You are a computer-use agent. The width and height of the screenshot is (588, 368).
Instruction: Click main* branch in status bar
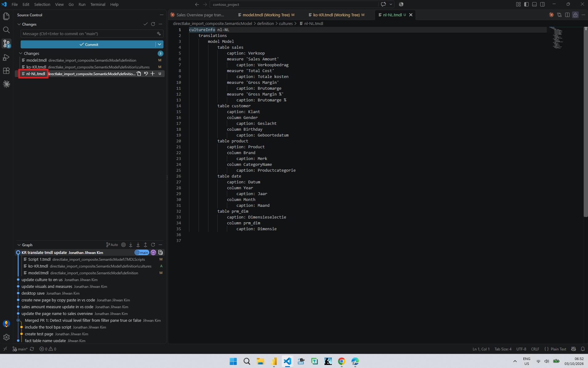20,349
